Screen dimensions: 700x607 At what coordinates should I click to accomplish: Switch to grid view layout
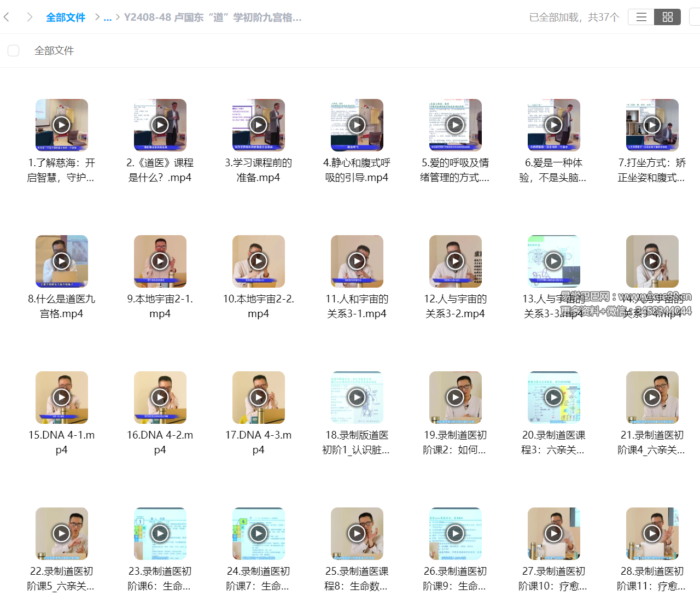tap(667, 17)
